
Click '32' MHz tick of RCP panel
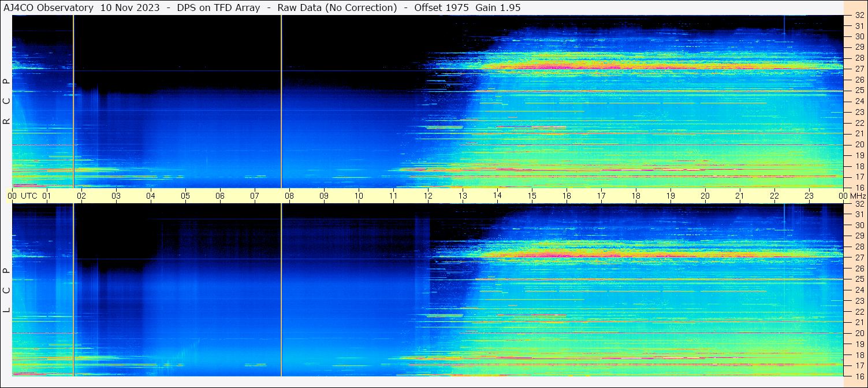point(859,16)
